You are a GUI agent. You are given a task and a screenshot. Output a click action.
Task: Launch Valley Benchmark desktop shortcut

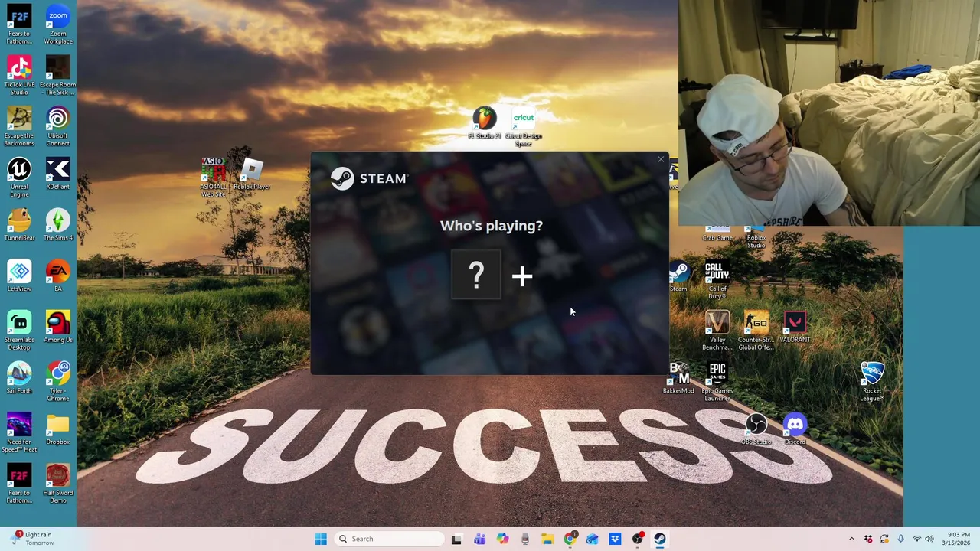tap(717, 331)
